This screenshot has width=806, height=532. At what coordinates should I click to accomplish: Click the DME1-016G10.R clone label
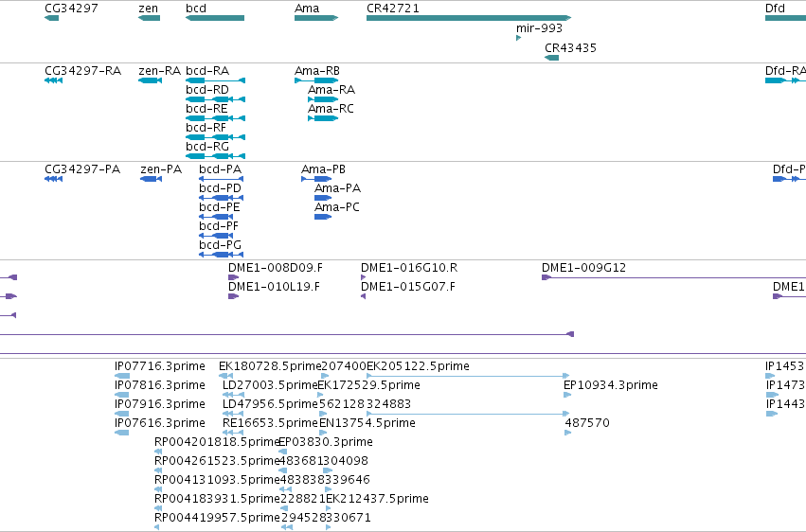[409, 268]
